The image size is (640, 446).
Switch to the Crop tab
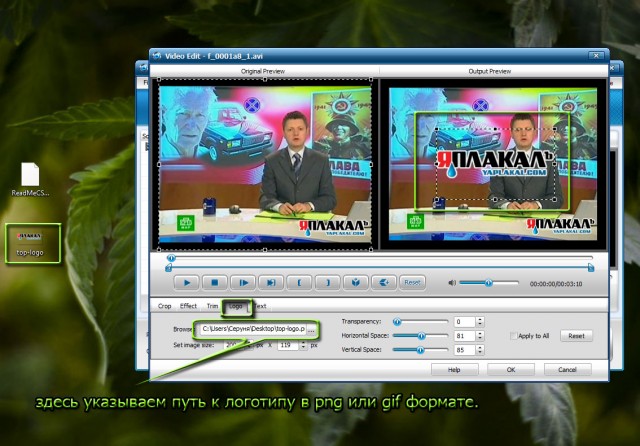click(164, 306)
